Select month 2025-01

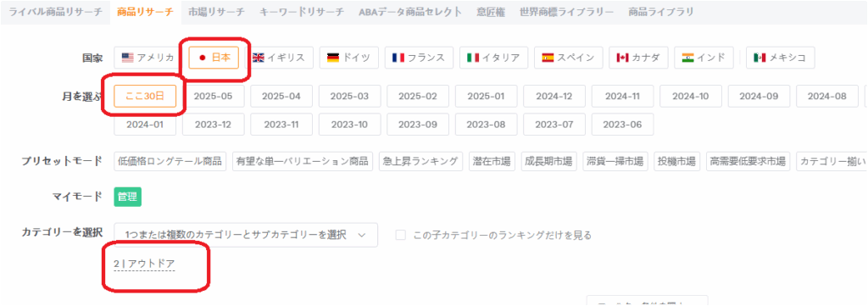[x=486, y=97]
